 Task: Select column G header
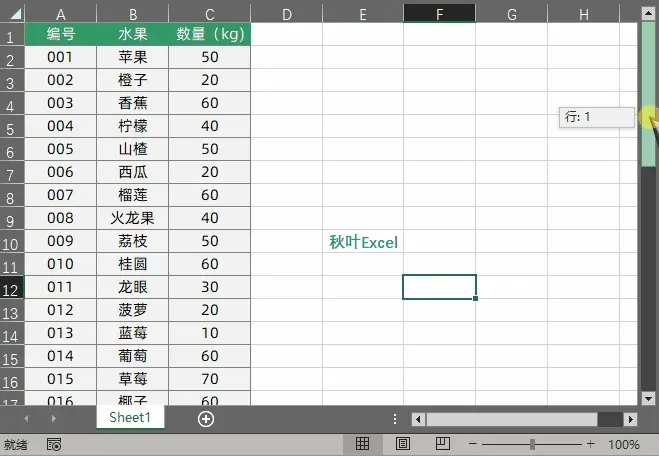[x=511, y=15]
